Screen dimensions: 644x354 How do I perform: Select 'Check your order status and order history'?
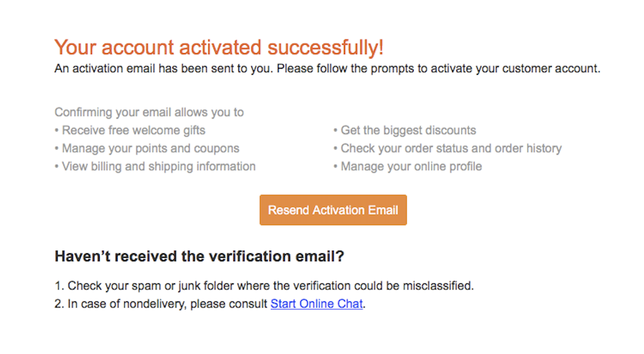[447, 148]
